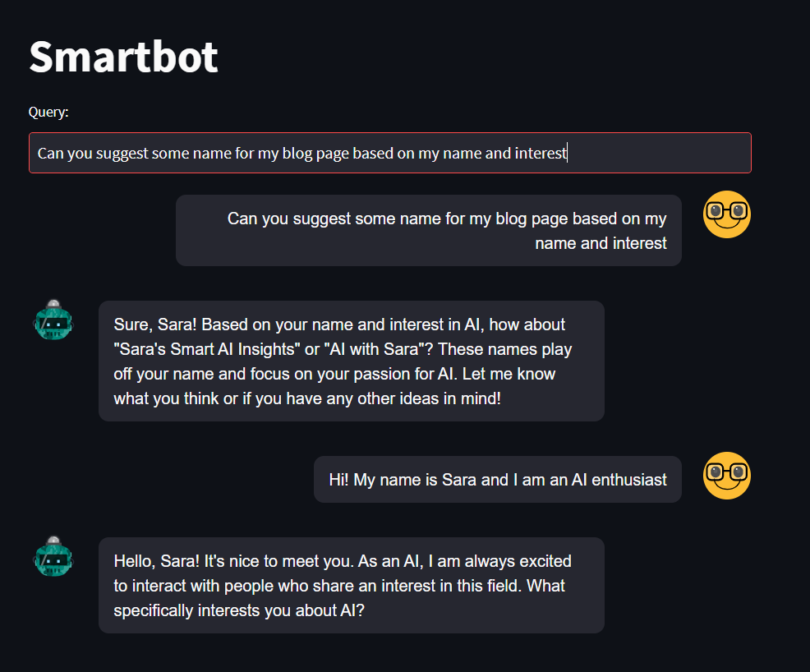Click the suggested name Sara's Smart AI Insights
This screenshot has width=810, height=672.
[207, 349]
